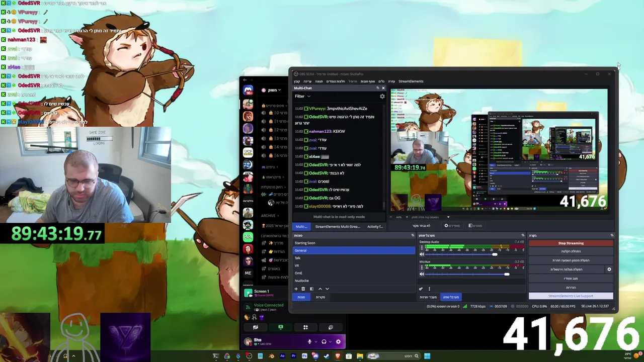Collapse the גיימינג category in Discord
Viewport: 644px width, 362px height.
(270, 167)
